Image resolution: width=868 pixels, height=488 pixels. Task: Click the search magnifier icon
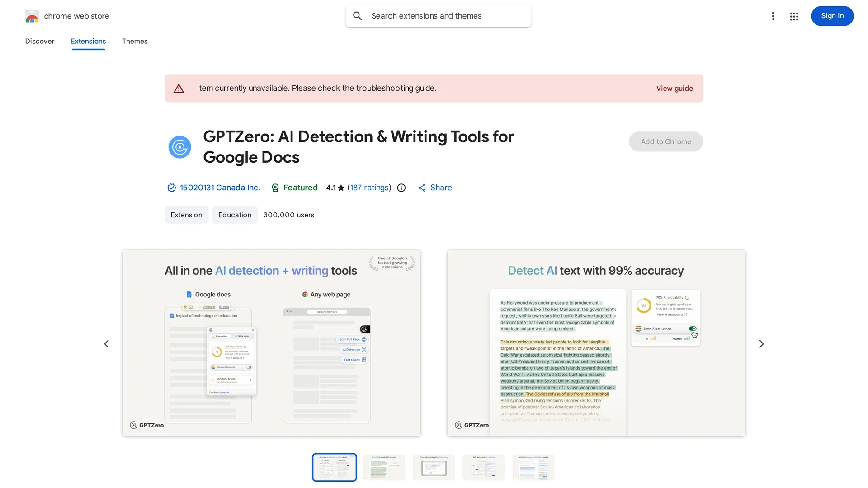(358, 16)
